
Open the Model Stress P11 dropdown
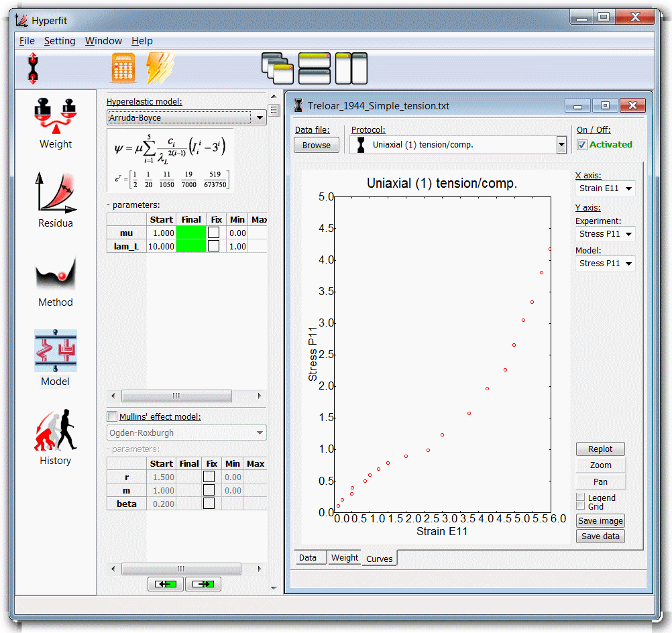coord(605,264)
